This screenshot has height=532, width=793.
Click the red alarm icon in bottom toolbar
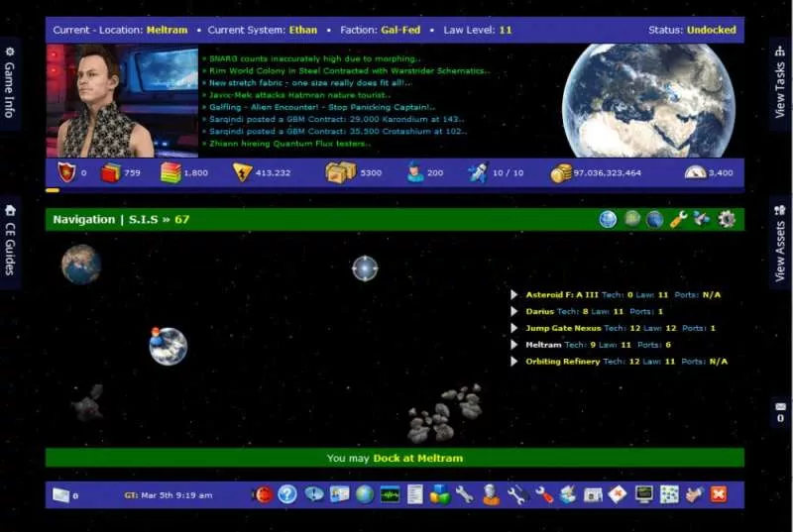[263, 494]
